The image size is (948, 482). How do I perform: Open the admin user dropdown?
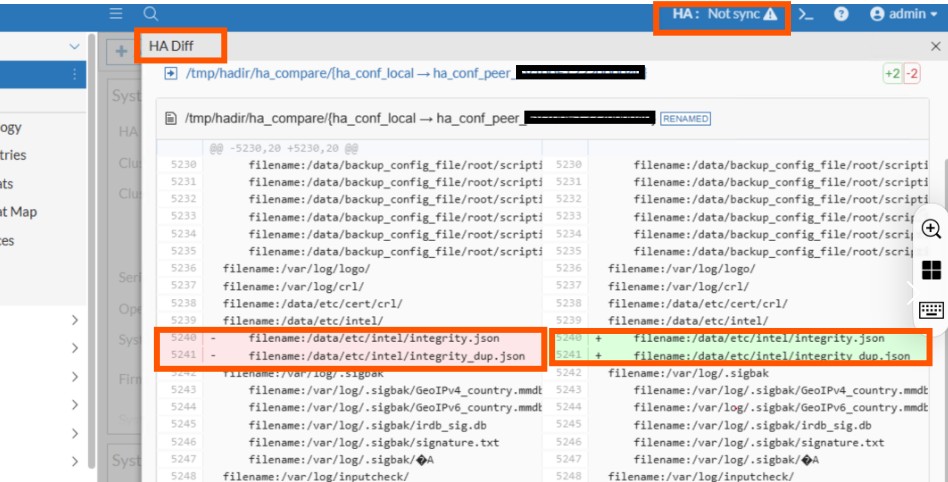pyautogui.click(x=903, y=14)
